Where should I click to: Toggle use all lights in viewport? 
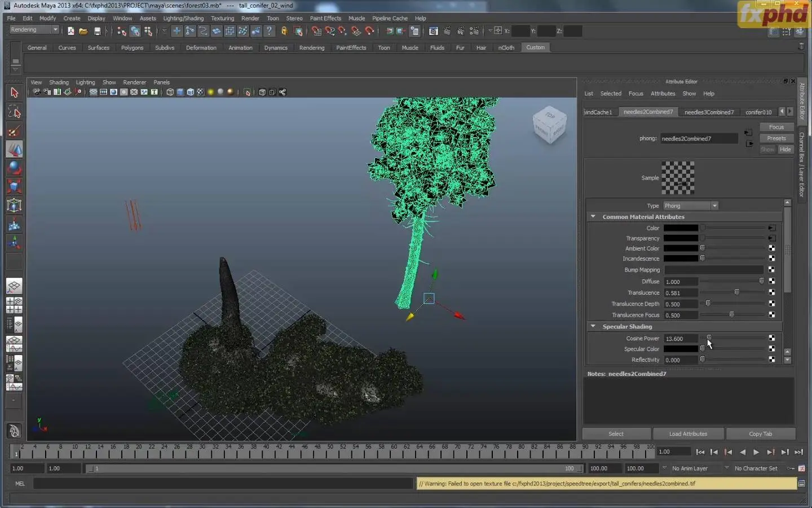[210, 92]
